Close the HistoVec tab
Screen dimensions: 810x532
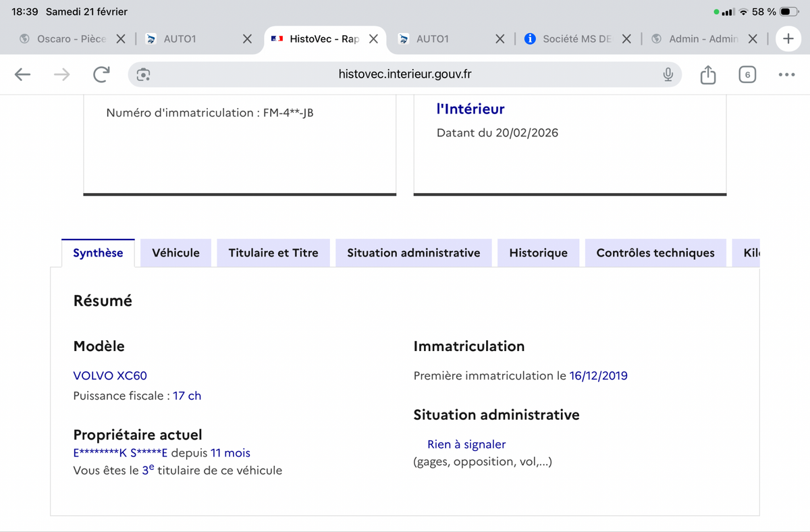tap(373, 39)
